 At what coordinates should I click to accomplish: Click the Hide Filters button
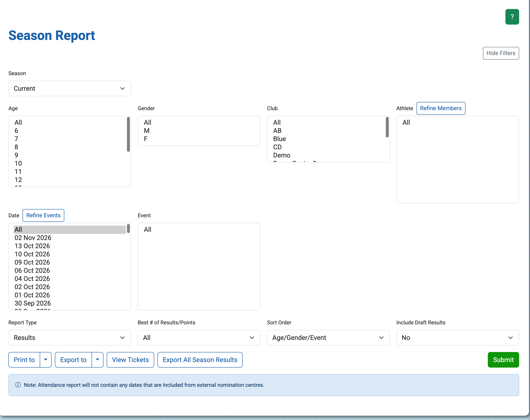pyautogui.click(x=501, y=53)
